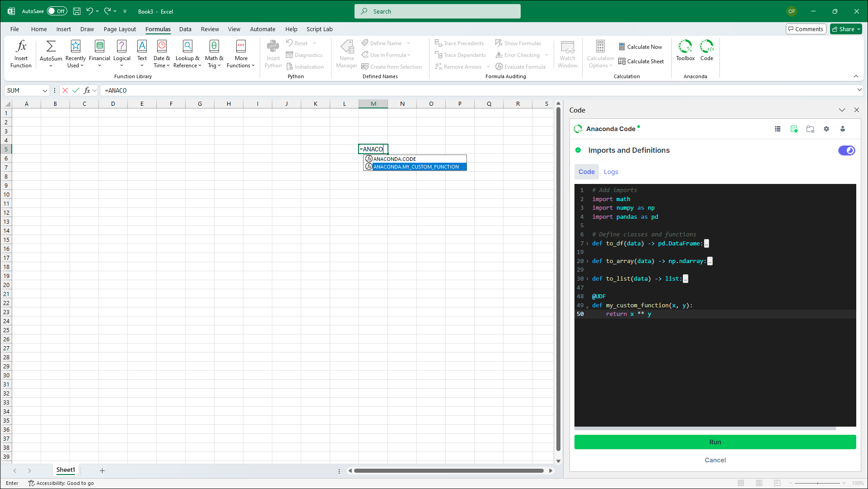This screenshot has width=868, height=489.
Task: Expand the AutoSum dropdown arrow
Action: (51, 66)
